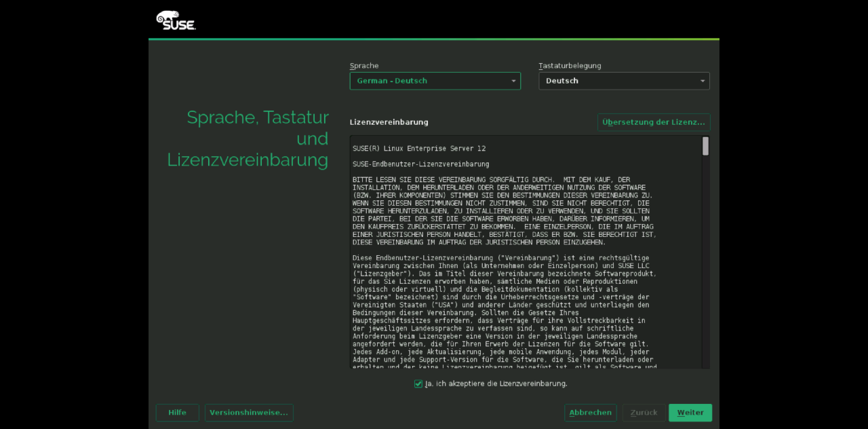Click the "Sprache" field label
This screenshot has height=429, width=868.
[x=364, y=66]
